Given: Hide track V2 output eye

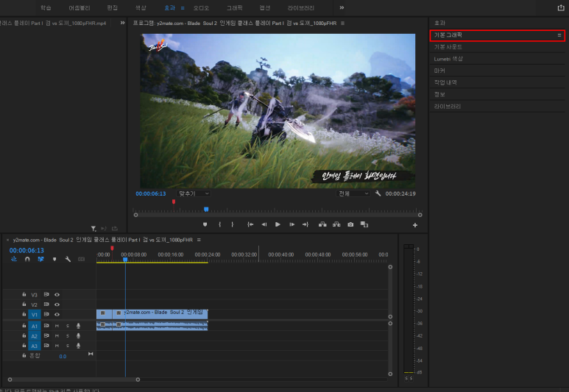Looking at the screenshot, I should point(57,304).
